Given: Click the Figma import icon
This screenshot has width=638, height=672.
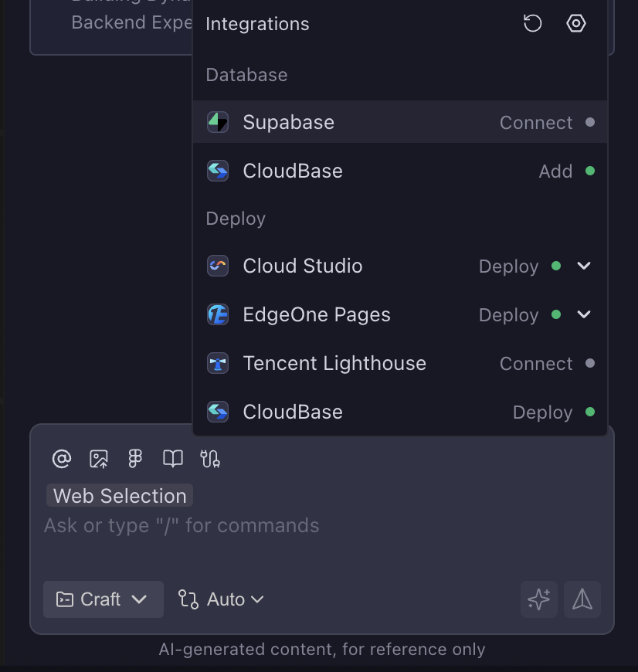Looking at the screenshot, I should tap(135, 459).
